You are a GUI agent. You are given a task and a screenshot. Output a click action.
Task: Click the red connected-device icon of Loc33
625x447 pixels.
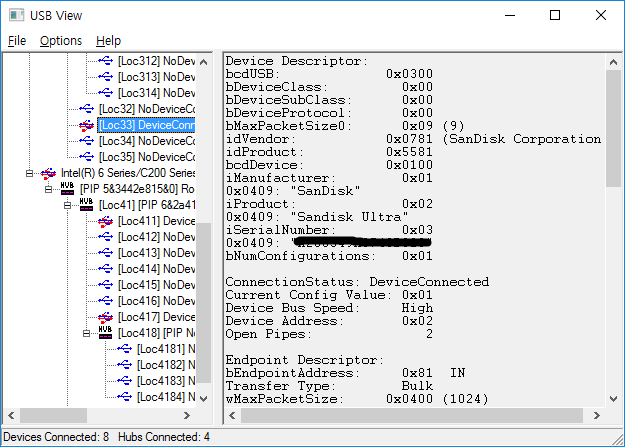click(86, 125)
